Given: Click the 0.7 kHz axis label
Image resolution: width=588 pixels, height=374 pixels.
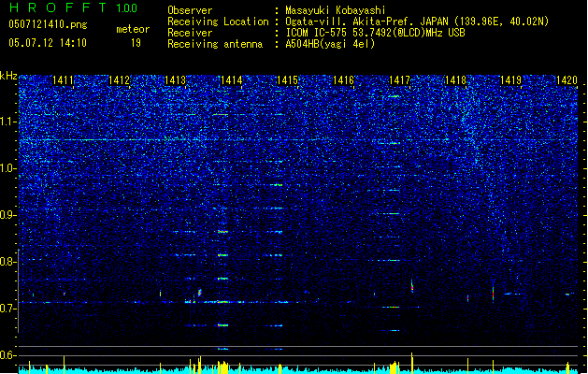Looking at the screenshot, I should [7, 309].
